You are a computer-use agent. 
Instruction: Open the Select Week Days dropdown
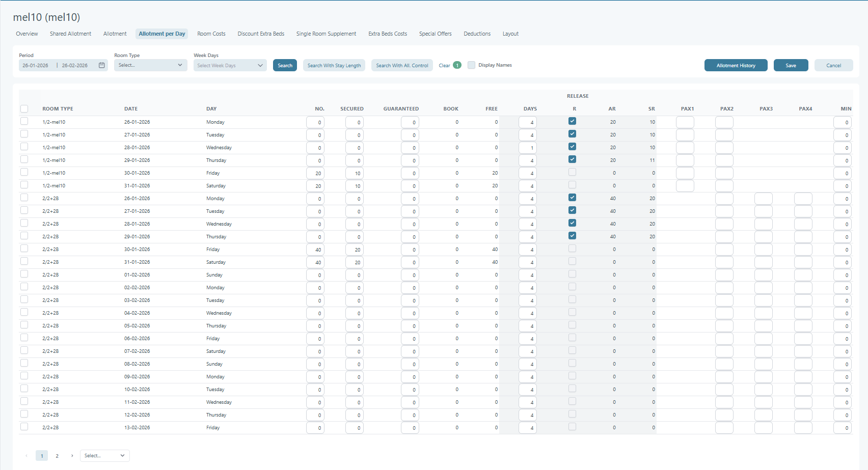click(230, 65)
